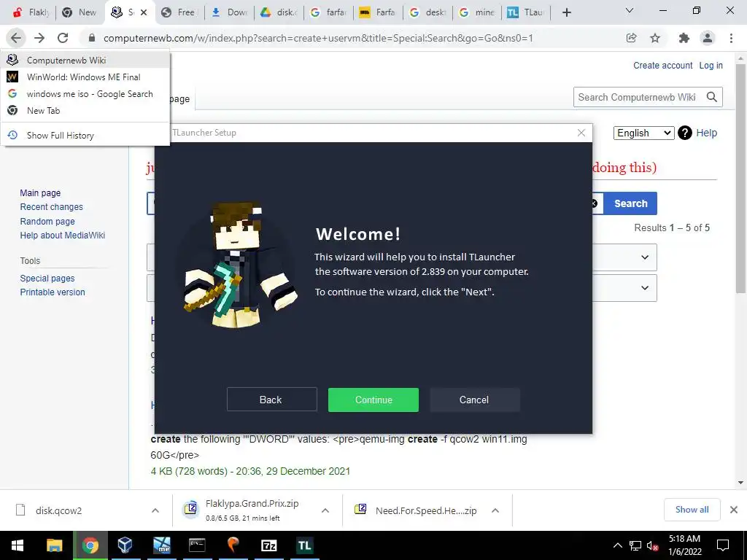Viewport: 747px width, 560px height.
Task: Bookmark this page with the star icon
Action: point(655,38)
